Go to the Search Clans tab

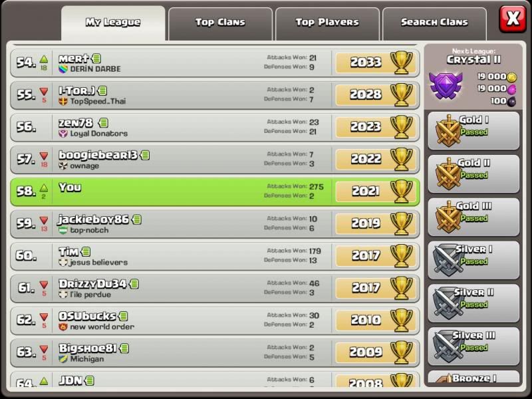tap(434, 24)
